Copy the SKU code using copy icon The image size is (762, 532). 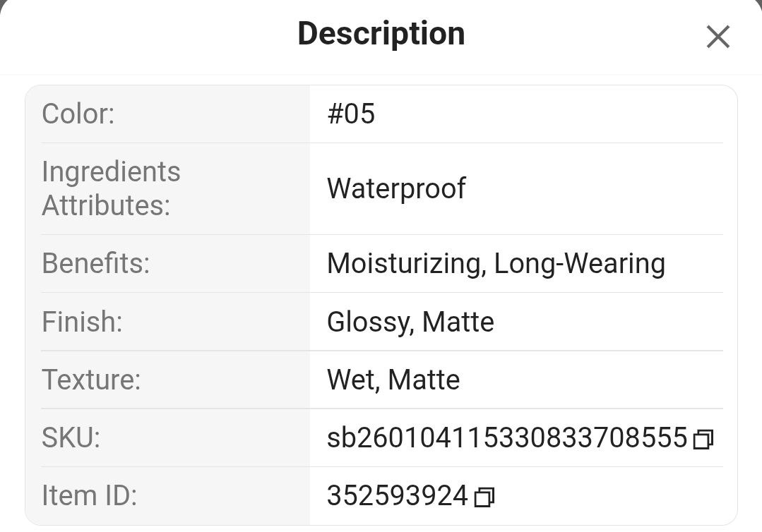click(x=703, y=440)
